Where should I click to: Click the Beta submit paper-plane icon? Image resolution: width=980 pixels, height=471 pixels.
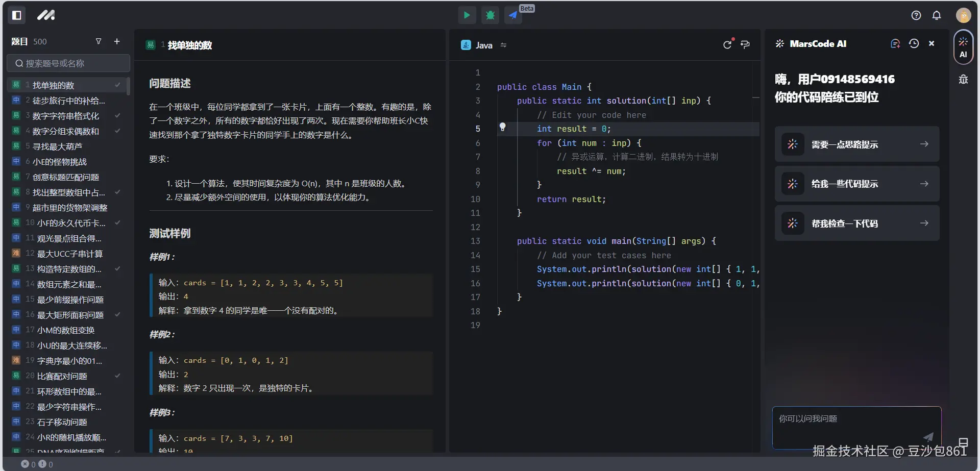(513, 15)
